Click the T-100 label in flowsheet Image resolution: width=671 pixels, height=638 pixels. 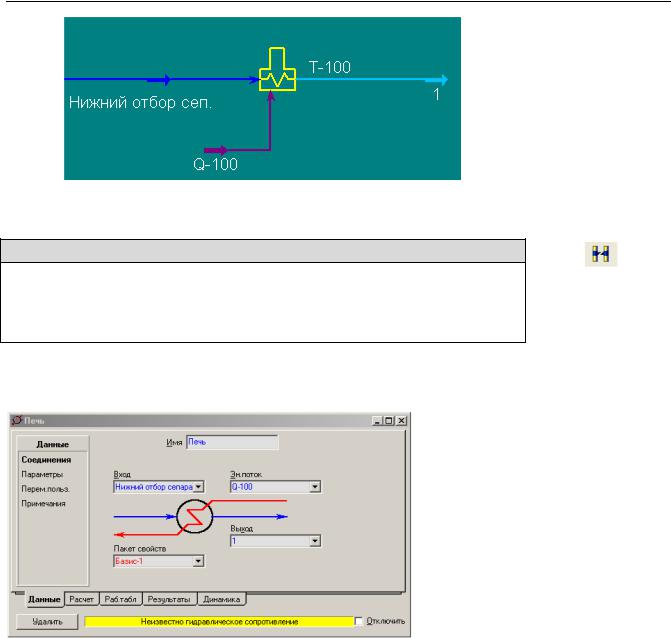click(x=330, y=68)
